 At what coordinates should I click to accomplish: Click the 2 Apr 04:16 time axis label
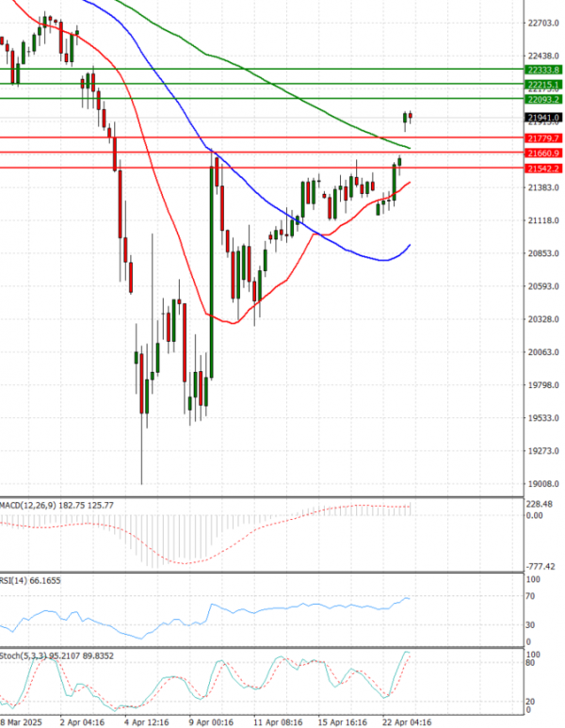click(82, 722)
